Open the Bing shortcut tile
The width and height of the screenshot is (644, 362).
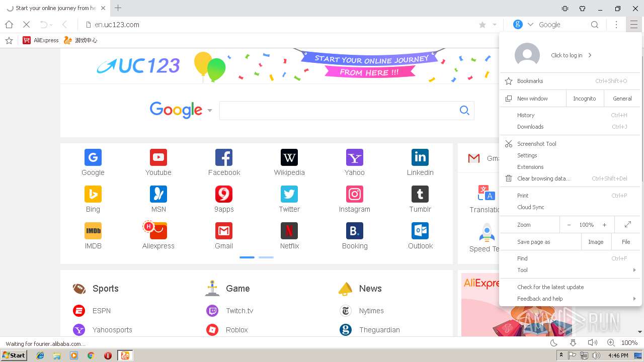(x=93, y=199)
